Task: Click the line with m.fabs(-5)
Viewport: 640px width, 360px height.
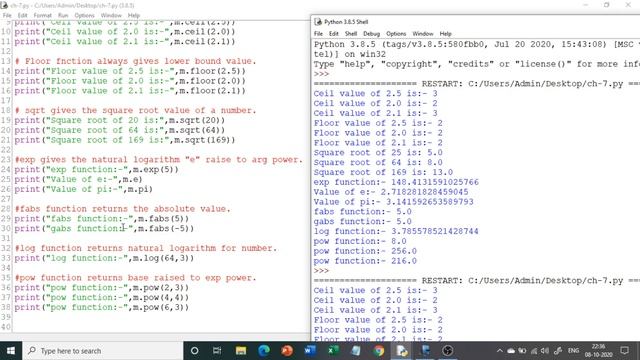Action: pyautogui.click(x=104, y=229)
